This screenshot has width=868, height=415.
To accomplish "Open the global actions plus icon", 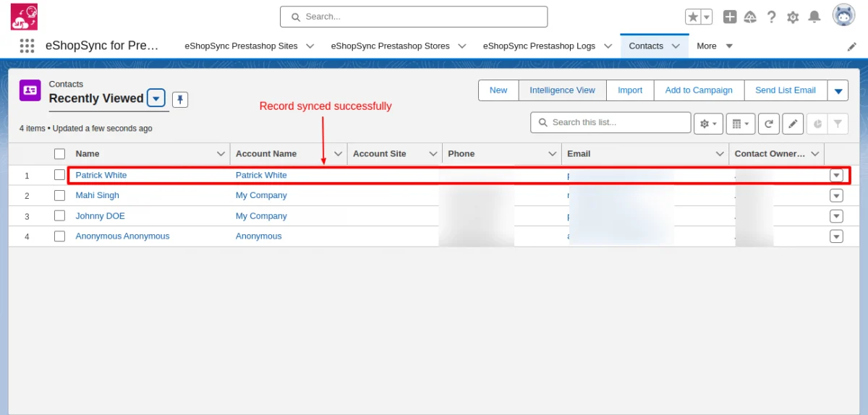I will coord(730,17).
